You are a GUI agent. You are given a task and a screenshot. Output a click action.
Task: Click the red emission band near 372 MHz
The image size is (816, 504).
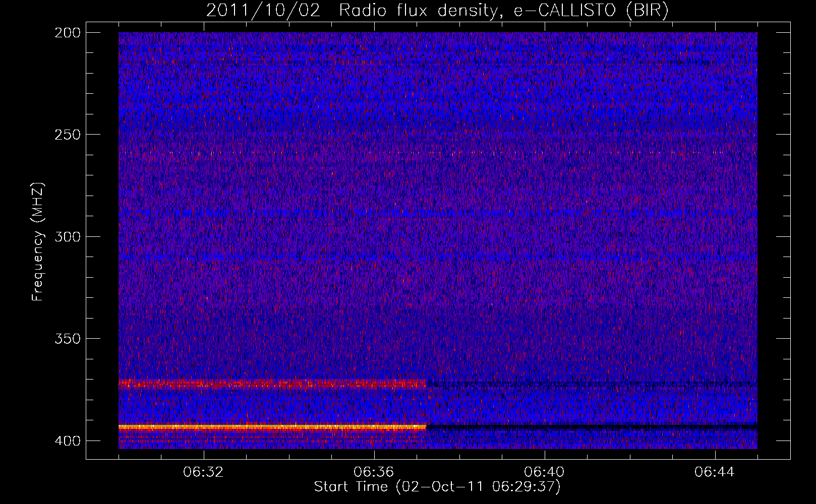272,384
